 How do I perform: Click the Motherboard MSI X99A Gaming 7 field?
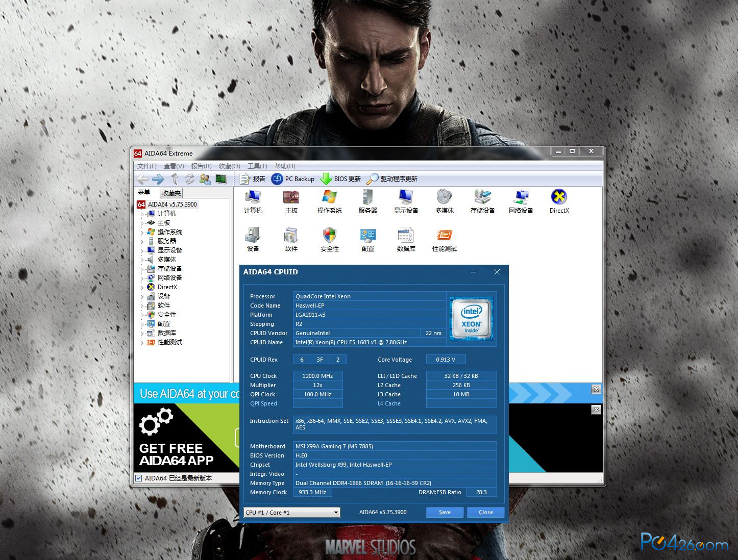tap(395, 446)
